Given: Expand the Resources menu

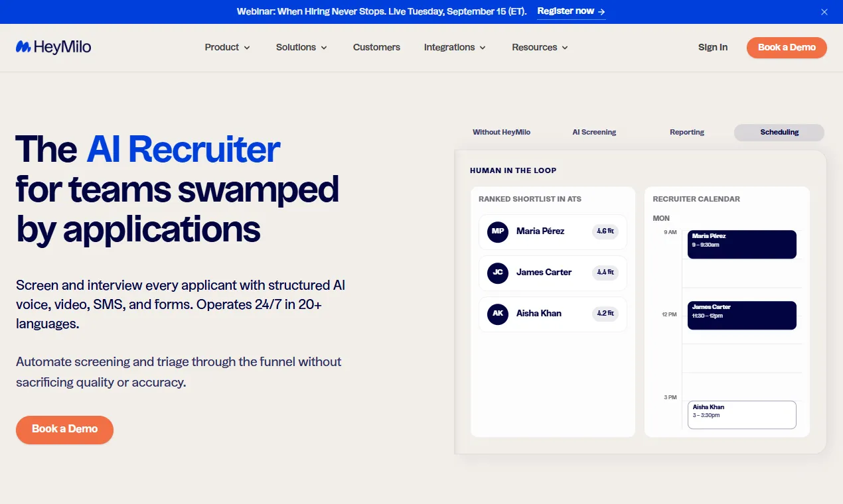Looking at the screenshot, I should (x=540, y=47).
